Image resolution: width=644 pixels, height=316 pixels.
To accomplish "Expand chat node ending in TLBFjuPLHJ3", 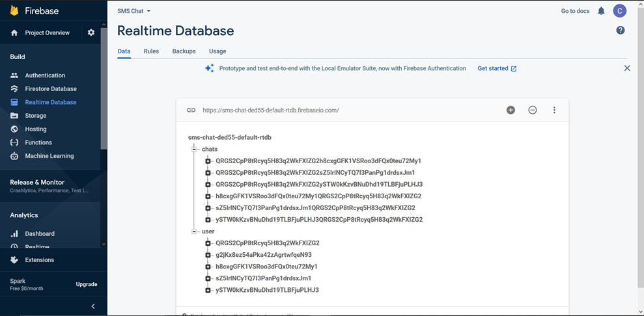I will click(x=208, y=185).
